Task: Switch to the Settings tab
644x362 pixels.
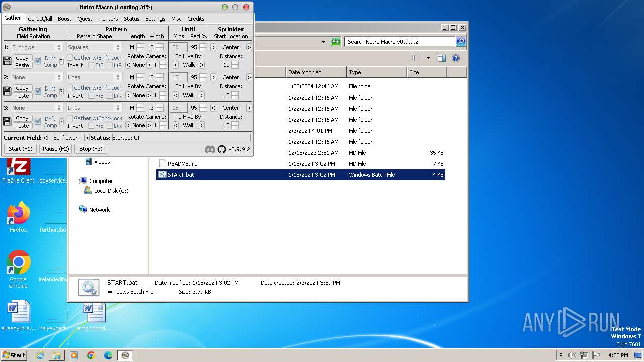Action: click(x=155, y=19)
